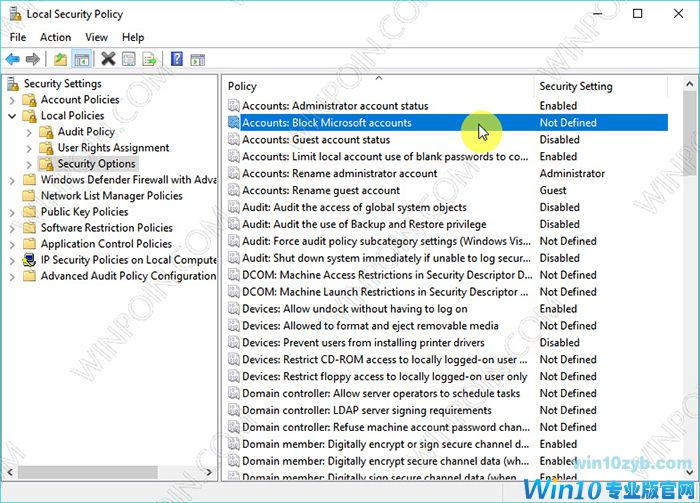Expand the Account Policies tree node
This screenshot has height=503, width=700.
pos(12,100)
